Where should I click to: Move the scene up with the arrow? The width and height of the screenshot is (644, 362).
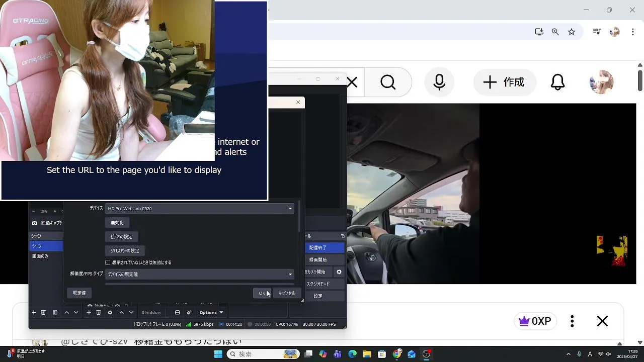coord(66,312)
